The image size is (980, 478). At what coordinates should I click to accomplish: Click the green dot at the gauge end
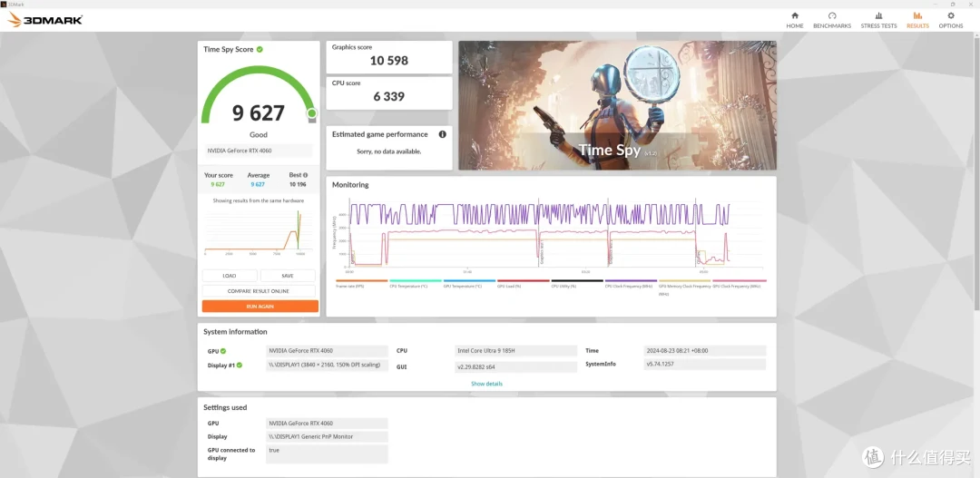[311, 113]
